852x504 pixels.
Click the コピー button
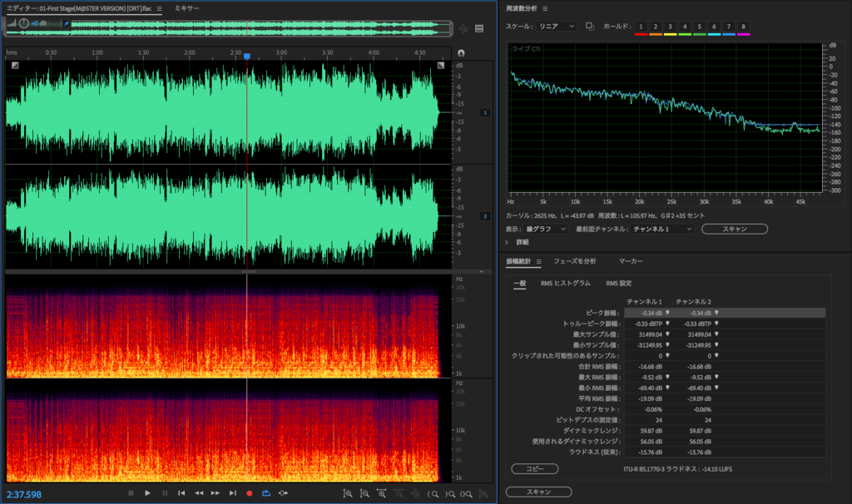[x=535, y=469]
